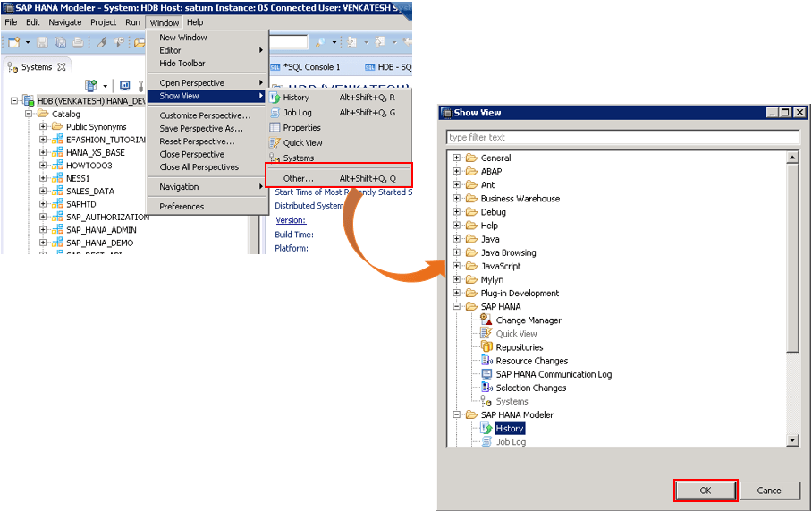This screenshot has height=512, width=812.
Task: Click the Add System icon in Systems panel
Action: (x=91, y=85)
